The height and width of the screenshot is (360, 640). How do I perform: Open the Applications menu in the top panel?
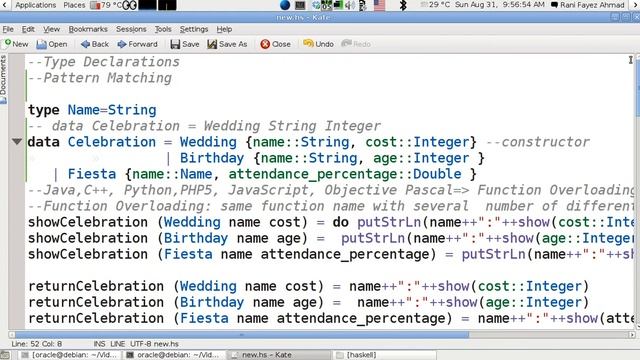click(x=36, y=5)
